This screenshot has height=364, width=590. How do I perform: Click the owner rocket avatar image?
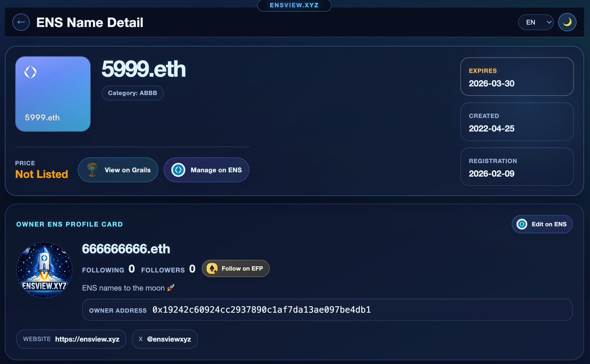pyautogui.click(x=44, y=270)
